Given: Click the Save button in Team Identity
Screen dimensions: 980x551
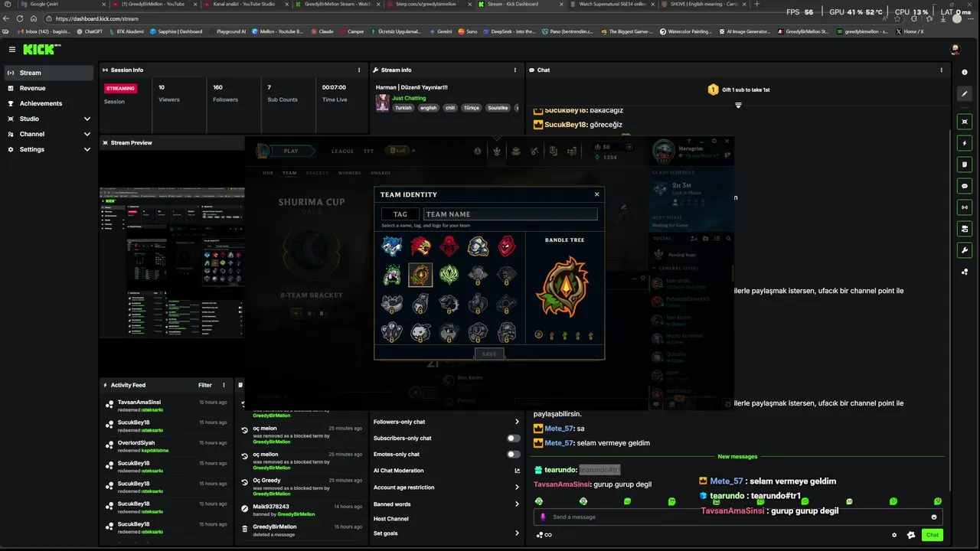Looking at the screenshot, I should 489,354.
